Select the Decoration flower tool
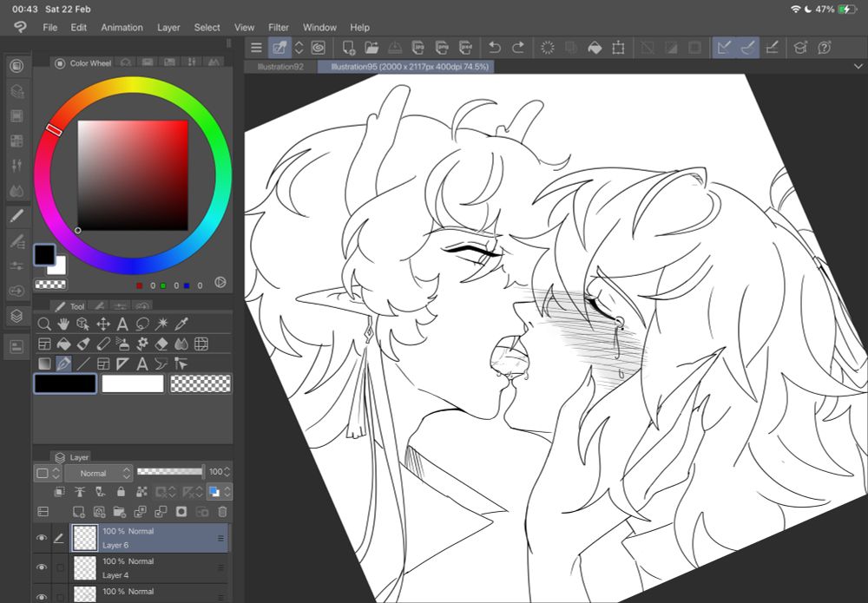 [142, 344]
